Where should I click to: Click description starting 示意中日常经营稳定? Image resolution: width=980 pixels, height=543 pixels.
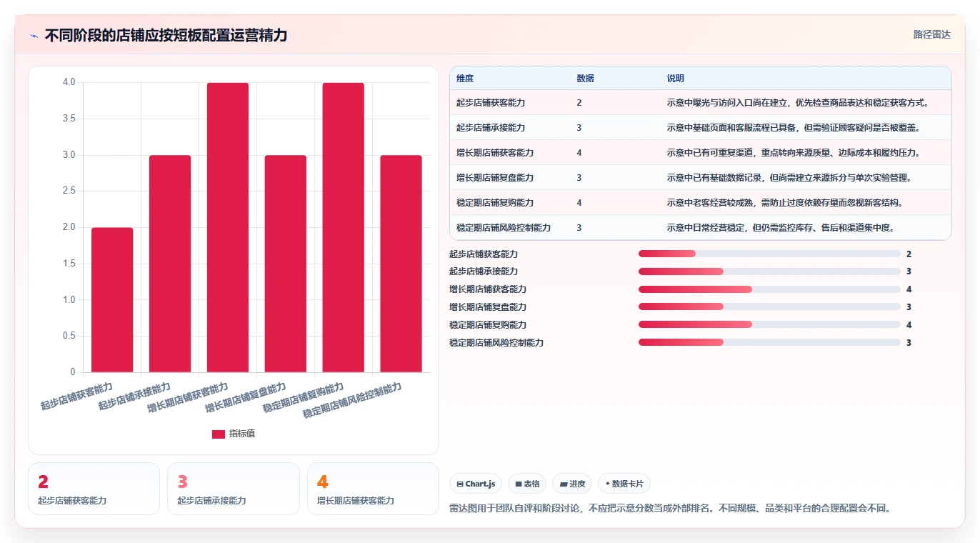click(781, 228)
